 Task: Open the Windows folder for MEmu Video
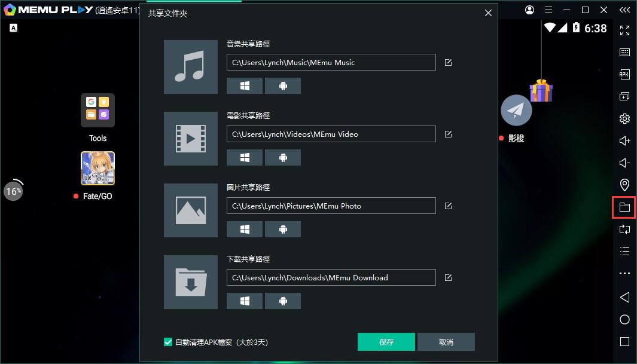[x=244, y=157]
